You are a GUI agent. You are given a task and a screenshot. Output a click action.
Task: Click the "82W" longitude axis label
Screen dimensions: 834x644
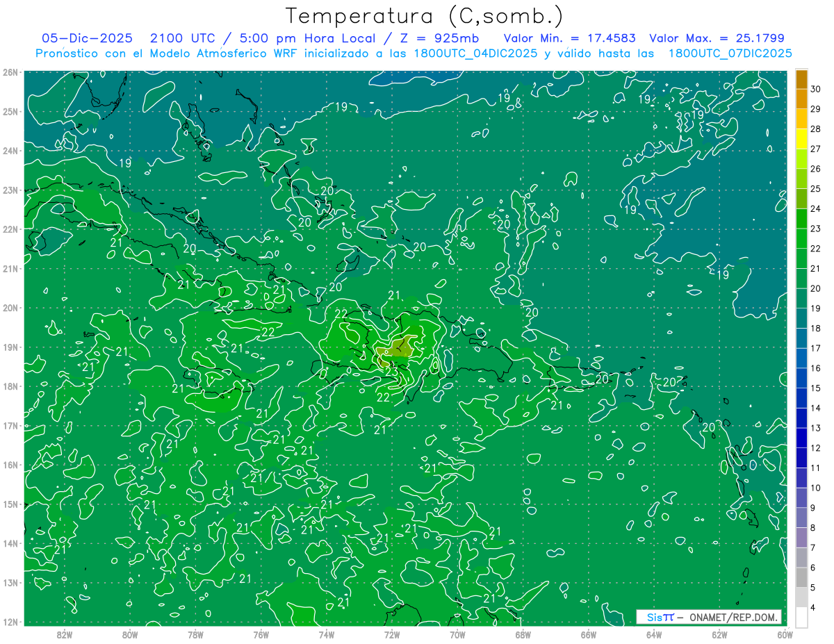pyautogui.click(x=65, y=634)
